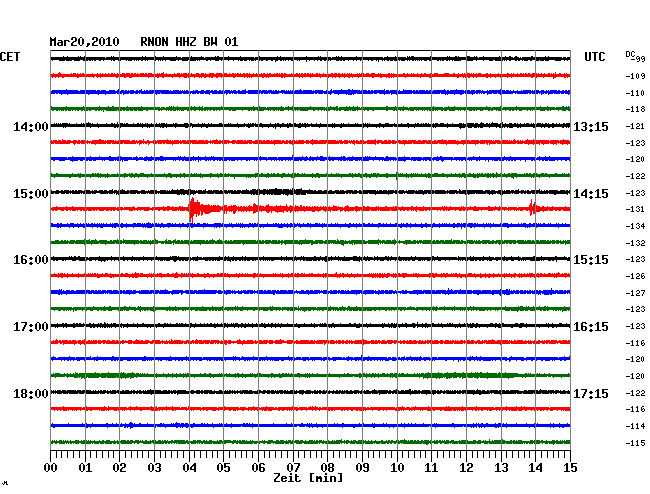Image resolution: width=650 pixels, height=494 pixels.
Task: Select the DC value -126
Action: coord(635,276)
